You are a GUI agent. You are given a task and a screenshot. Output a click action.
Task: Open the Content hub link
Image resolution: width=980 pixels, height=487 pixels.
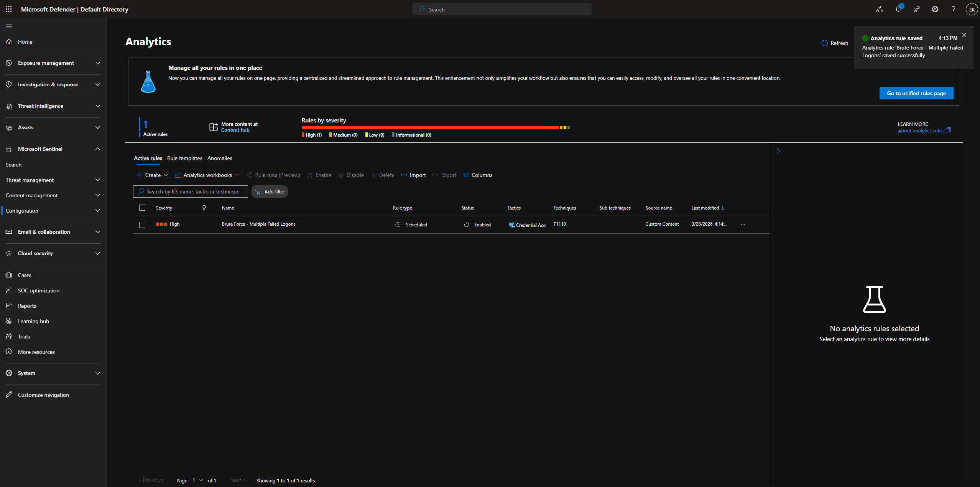click(235, 130)
